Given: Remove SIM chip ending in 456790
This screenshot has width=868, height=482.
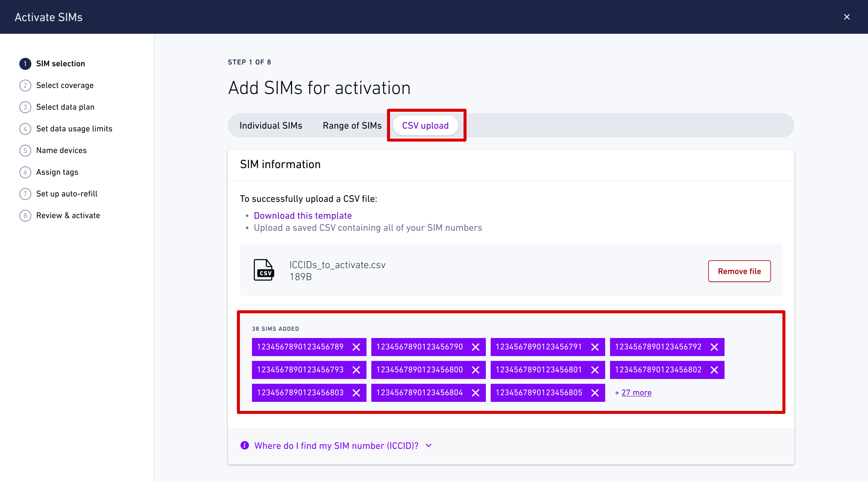Looking at the screenshot, I should [x=475, y=347].
